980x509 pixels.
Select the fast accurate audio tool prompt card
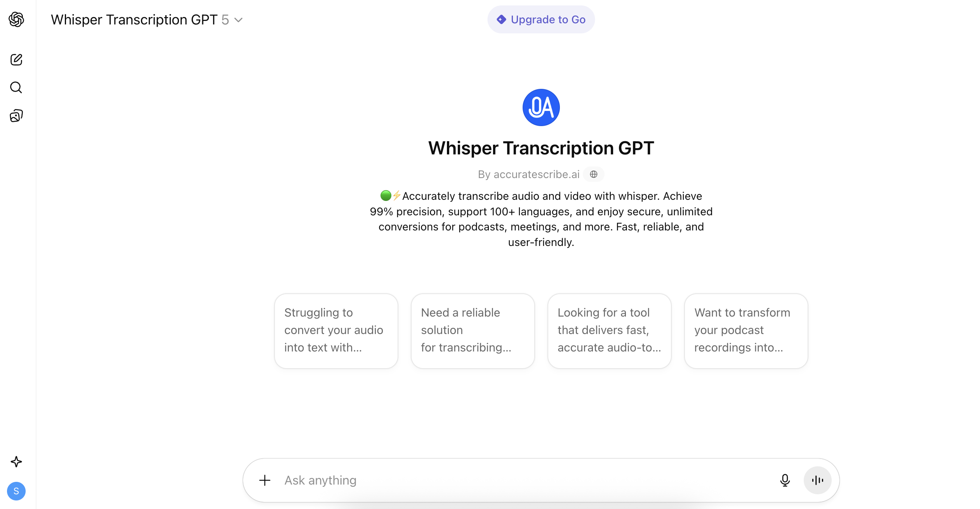[x=609, y=331]
